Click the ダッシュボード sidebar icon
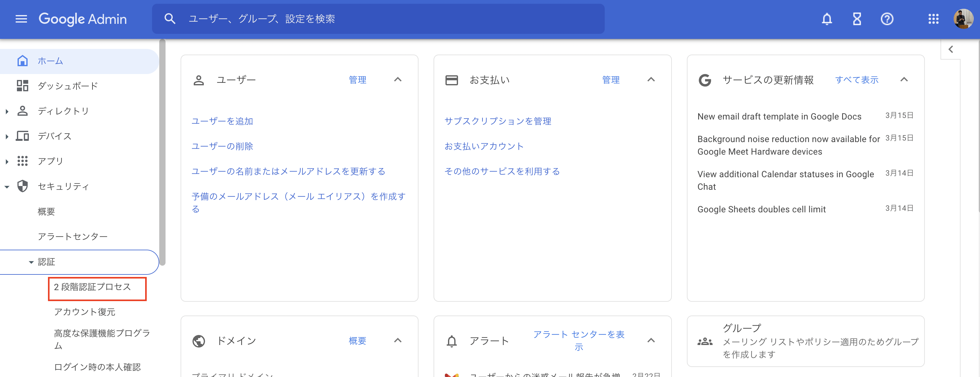This screenshot has width=980, height=377. coord(23,86)
